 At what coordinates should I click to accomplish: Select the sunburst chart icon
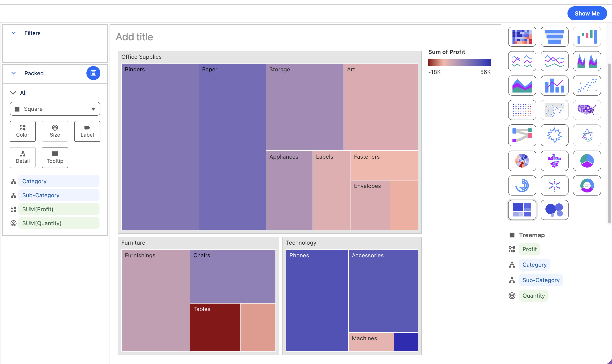point(522,161)
